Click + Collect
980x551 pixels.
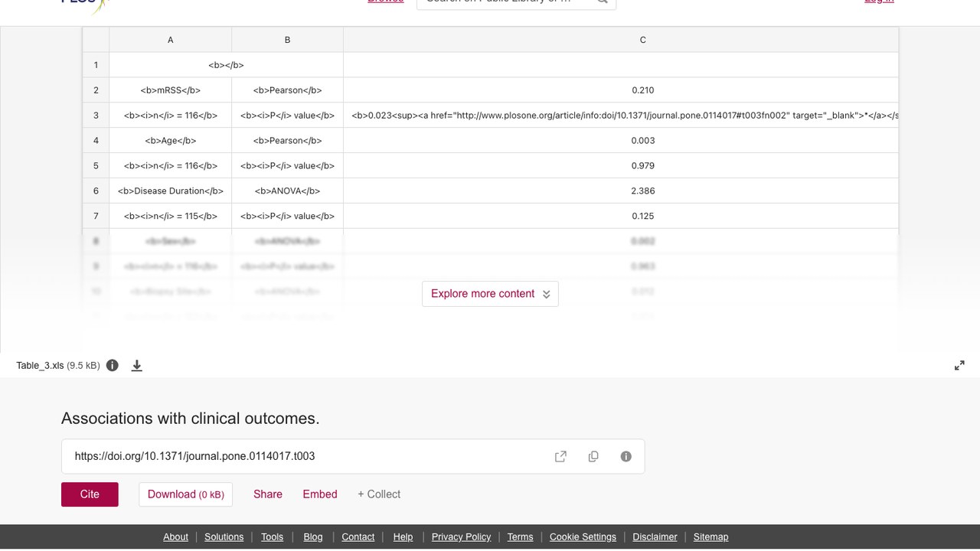(x=379, y=494)
